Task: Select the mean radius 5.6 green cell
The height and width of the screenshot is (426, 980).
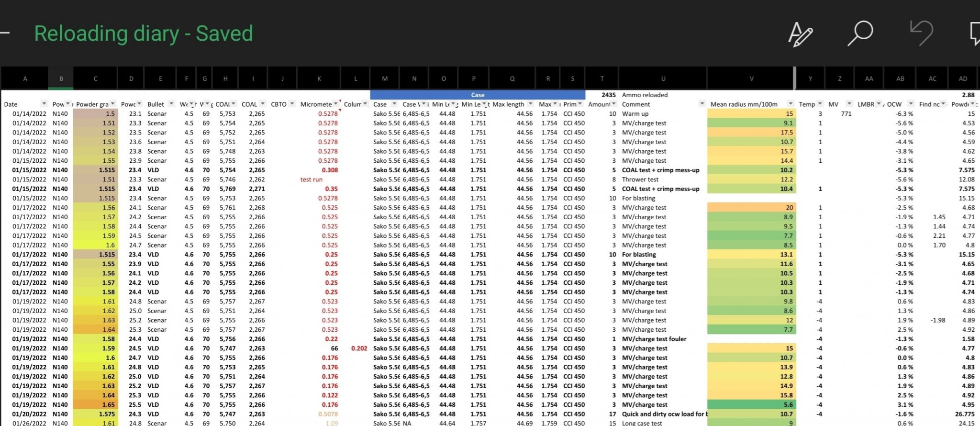Action: click(751, 404)
